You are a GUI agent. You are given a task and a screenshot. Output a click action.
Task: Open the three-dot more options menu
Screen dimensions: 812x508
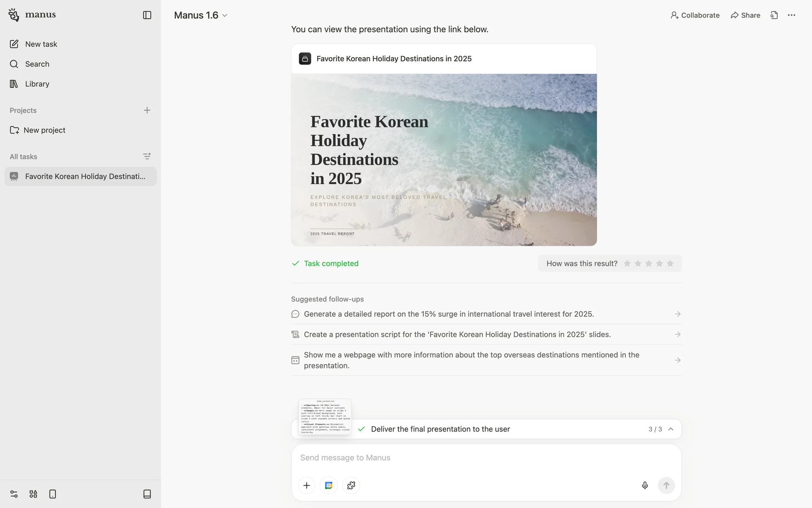[x=791, y=15]
